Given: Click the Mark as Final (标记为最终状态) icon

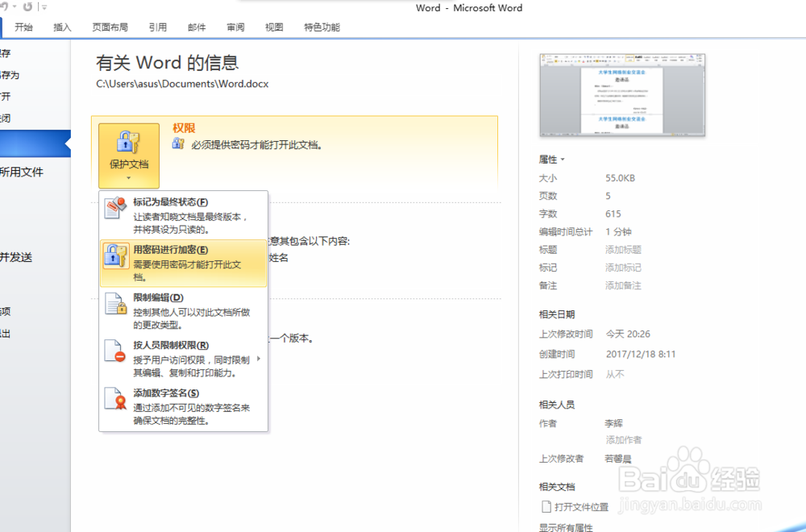Looking at the screenshot, I should click(115, 208).
